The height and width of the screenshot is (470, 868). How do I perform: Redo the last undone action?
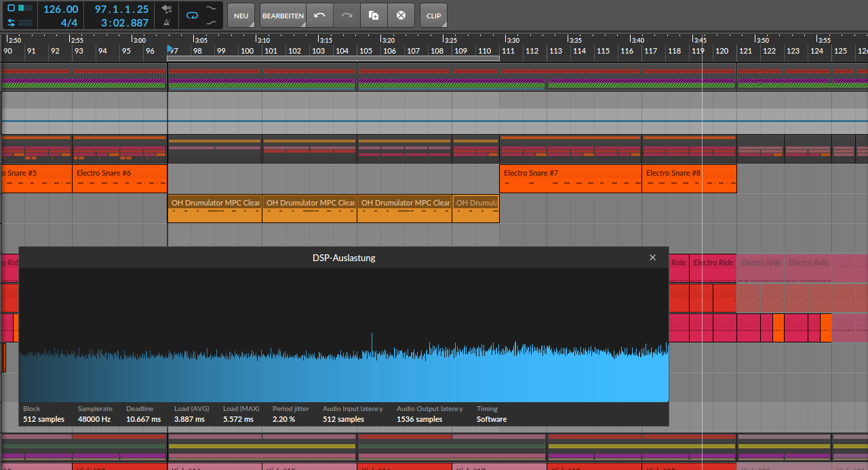pos(347,15)
